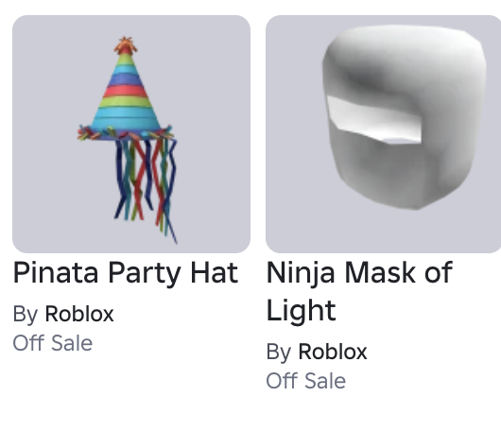Click Off Sale label under Ninja Mask of Light
The height and width of the screenshot is (448, 501).
305,381
